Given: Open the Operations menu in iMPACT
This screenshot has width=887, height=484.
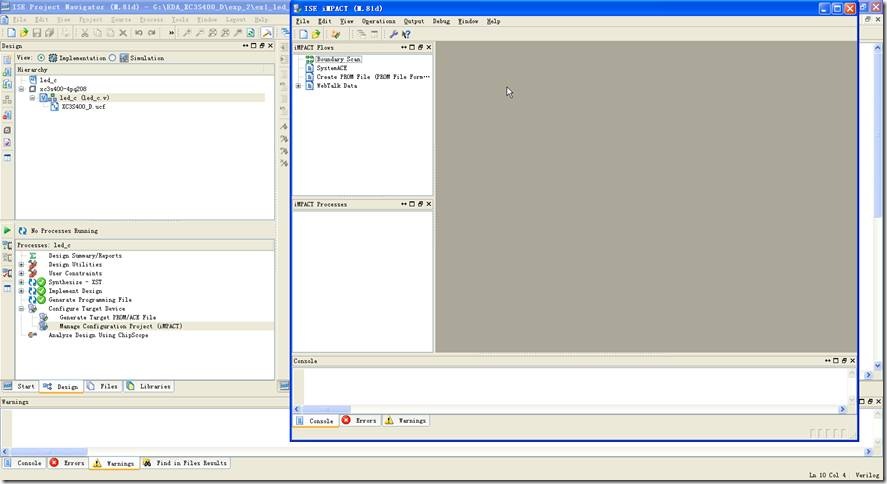Looking at the screenshot, I should (378, 21).
